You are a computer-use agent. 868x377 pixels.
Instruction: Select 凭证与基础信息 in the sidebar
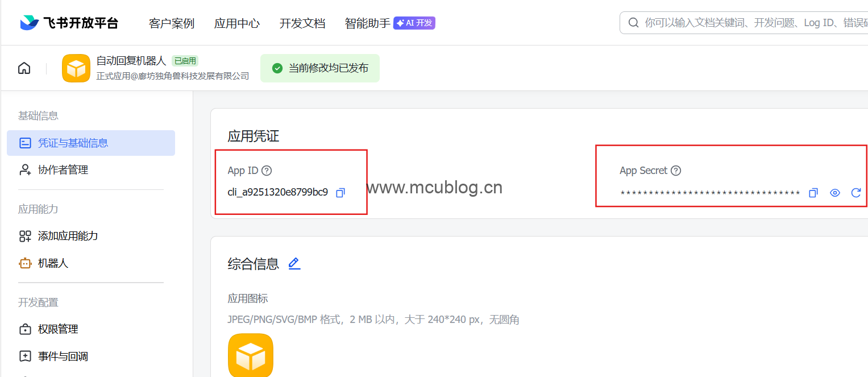coord(91,143)
